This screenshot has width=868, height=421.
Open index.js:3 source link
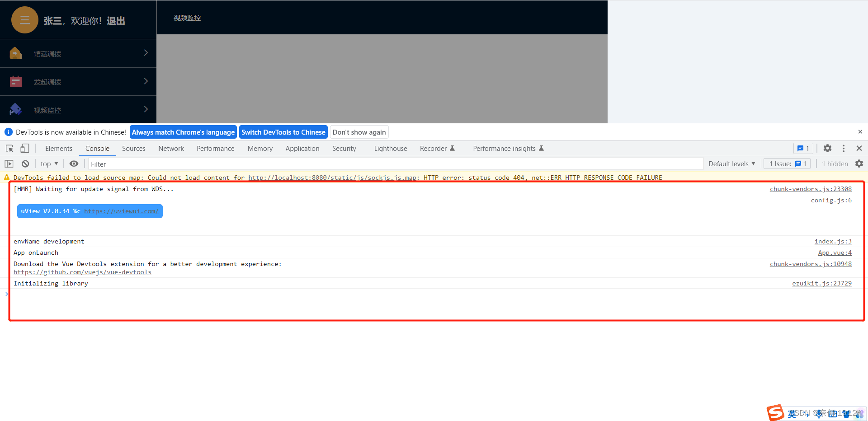(x=833, y=241)
